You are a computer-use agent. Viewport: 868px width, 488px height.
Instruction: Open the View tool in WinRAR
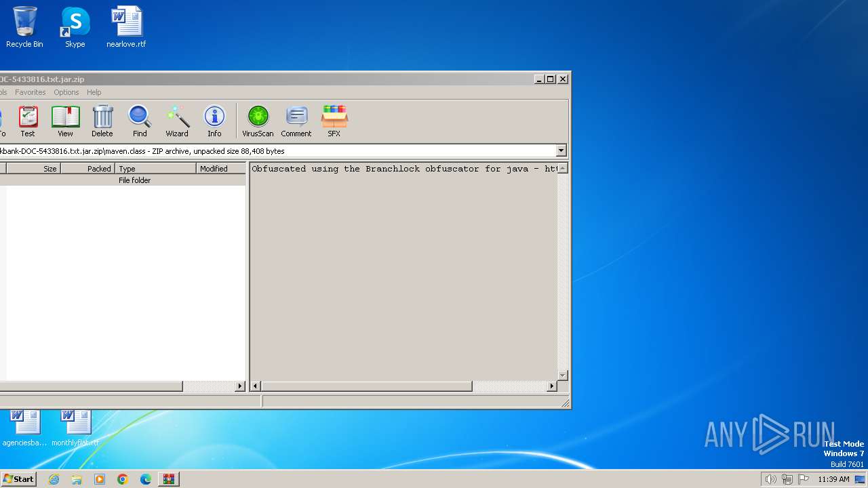(65, 121)
